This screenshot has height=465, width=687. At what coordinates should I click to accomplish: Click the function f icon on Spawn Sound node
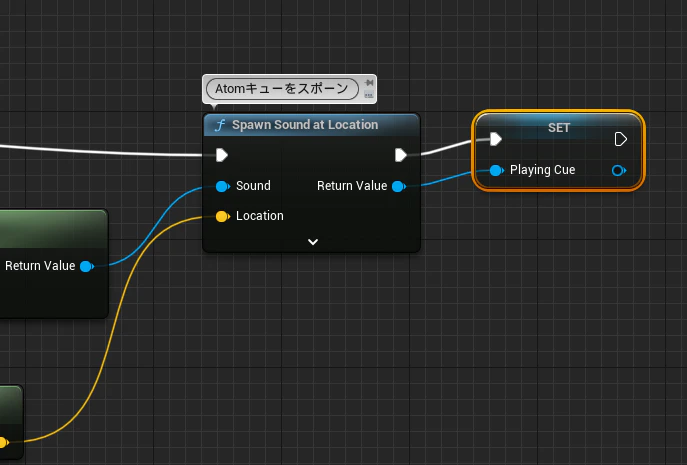(220, 125)
